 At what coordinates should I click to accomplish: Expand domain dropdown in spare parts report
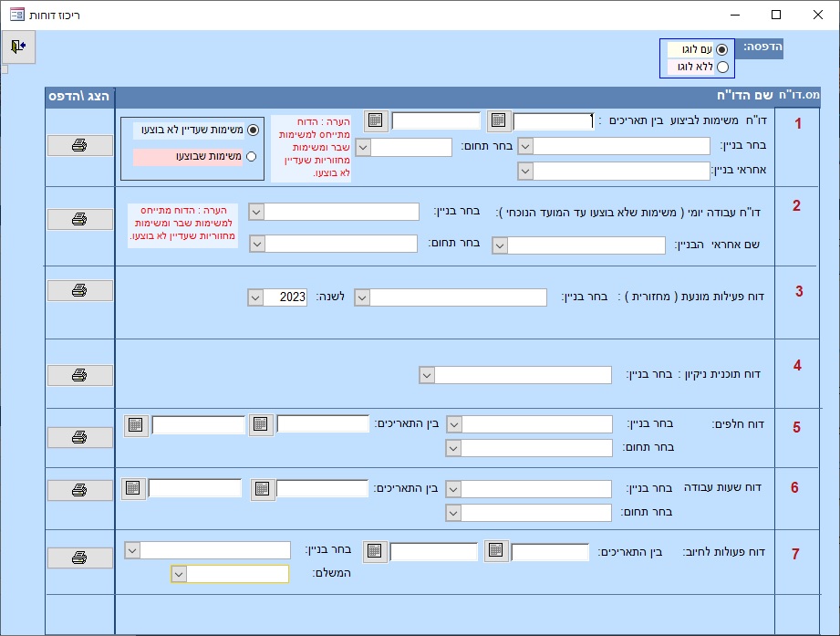(x=453, y=448)
